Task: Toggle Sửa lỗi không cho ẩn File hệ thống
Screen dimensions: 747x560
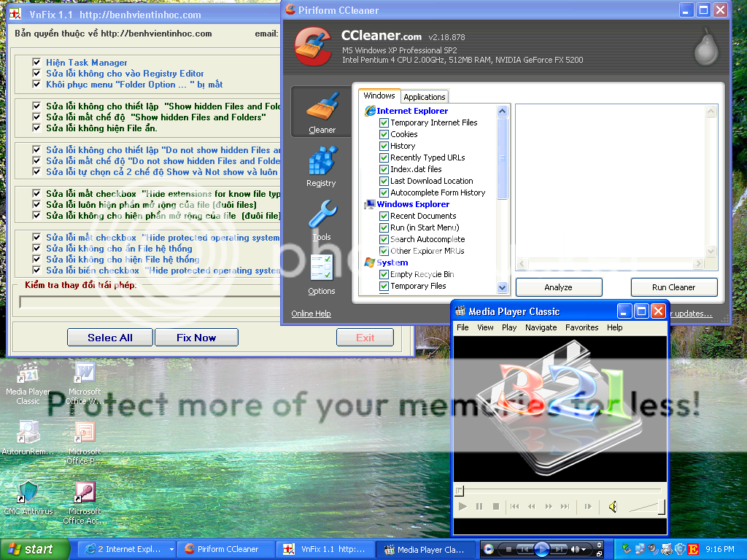Action: pos(36,248)
